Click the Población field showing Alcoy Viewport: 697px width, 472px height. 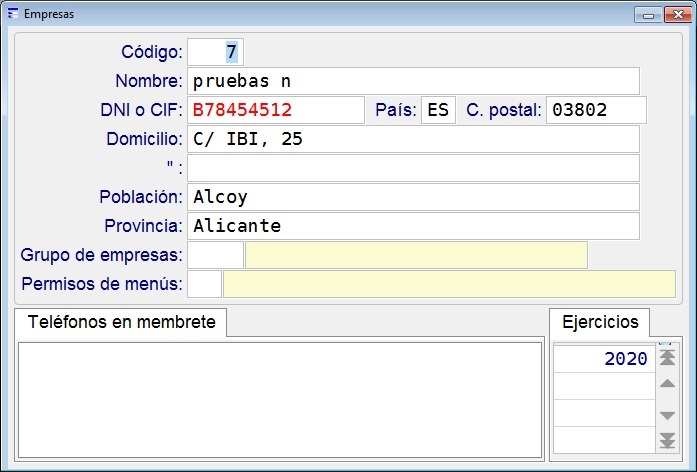pyautogui.click(x=413, y=197)
